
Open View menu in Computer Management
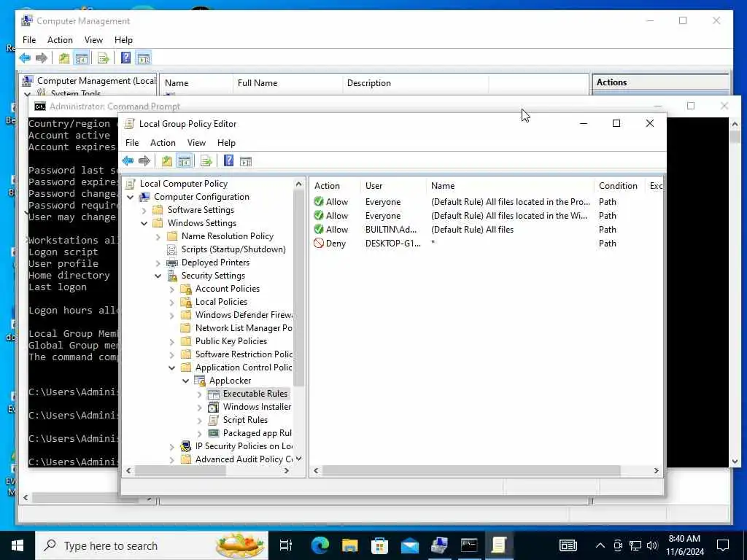click(93, 40)
